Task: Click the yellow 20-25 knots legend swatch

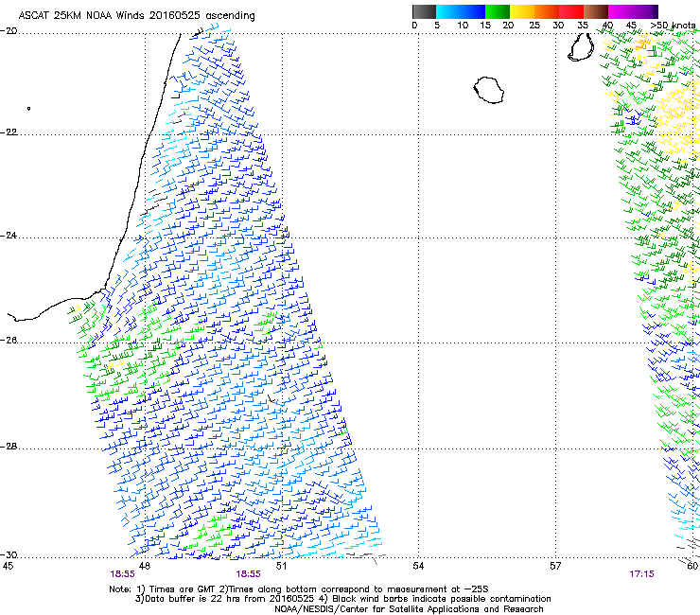Action: [x=522, y=11]
